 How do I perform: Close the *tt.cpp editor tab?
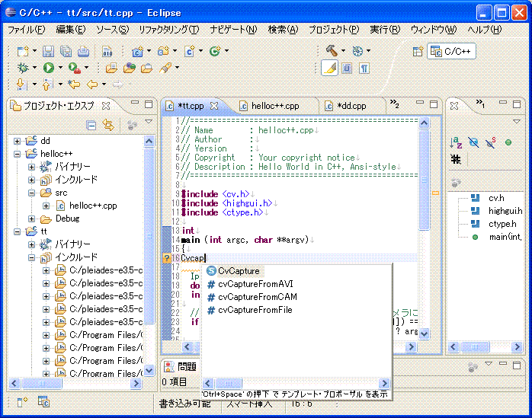[214, 106]
